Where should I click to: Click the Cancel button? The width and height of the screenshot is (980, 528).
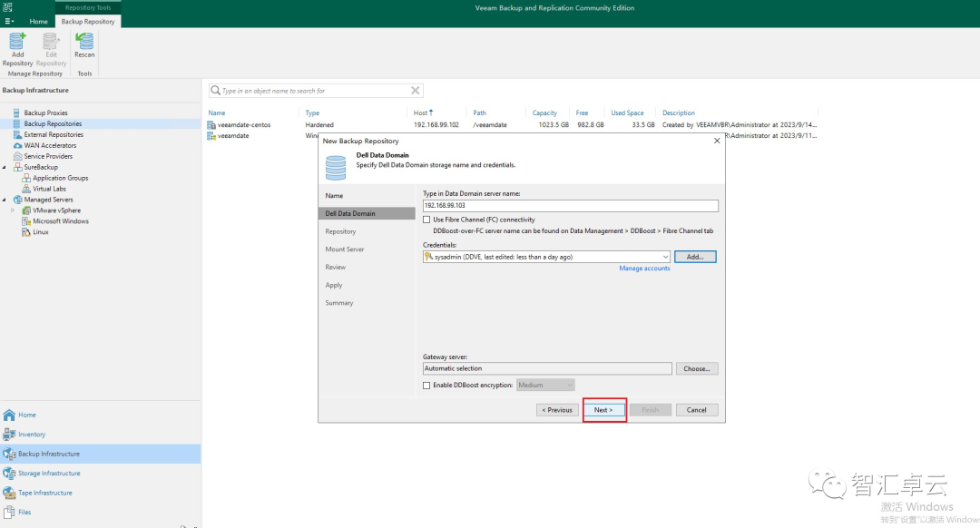[x=696, y=410]
